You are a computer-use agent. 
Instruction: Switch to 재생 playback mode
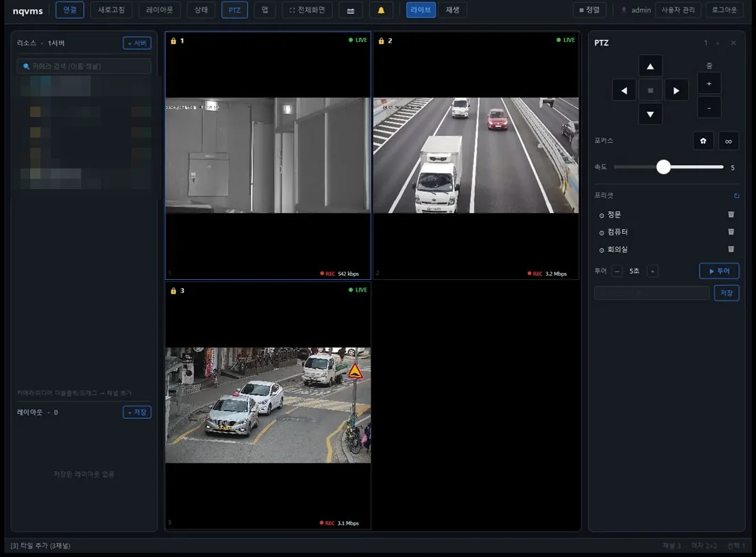[452, 10]
